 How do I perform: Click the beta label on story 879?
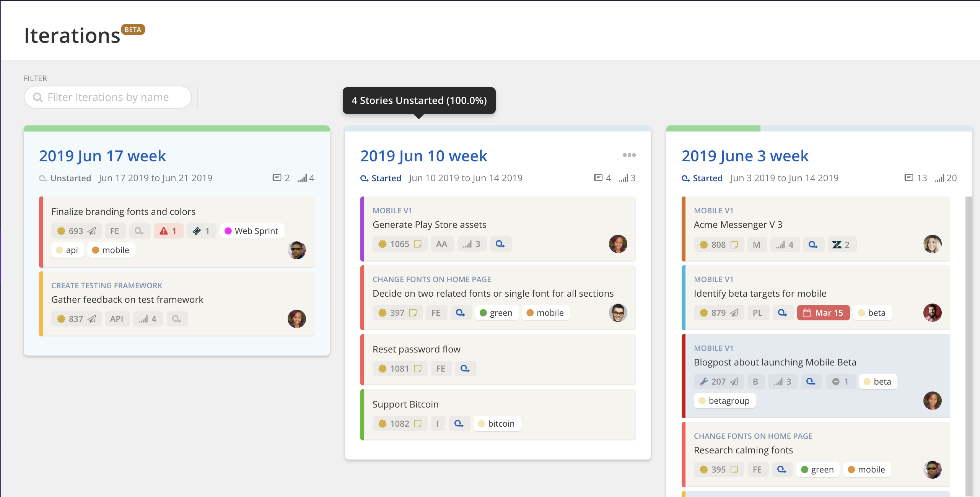click(872, 313)
